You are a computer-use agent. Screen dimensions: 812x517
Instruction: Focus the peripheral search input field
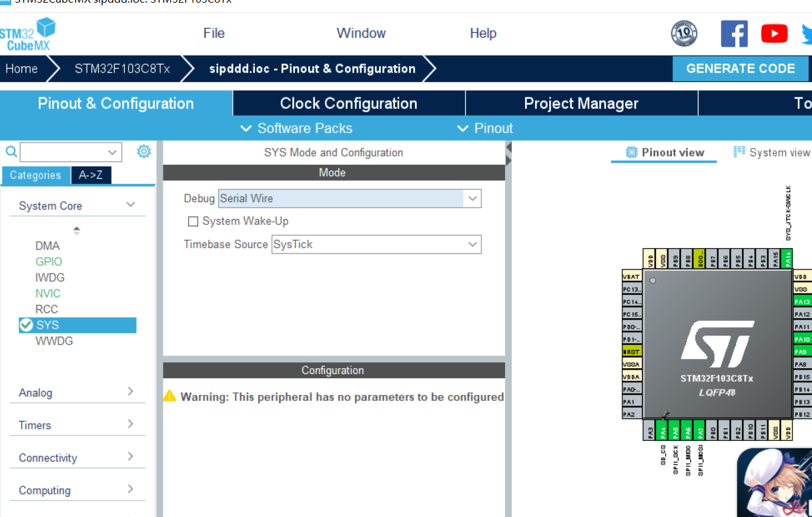click(x=62, y=152)
